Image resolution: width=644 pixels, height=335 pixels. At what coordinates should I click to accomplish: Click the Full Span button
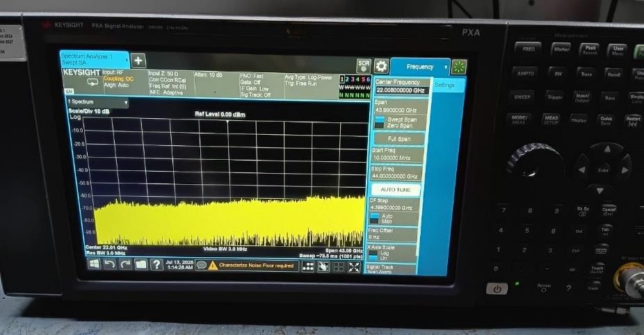pyautogui.click(x=399, y=139)
